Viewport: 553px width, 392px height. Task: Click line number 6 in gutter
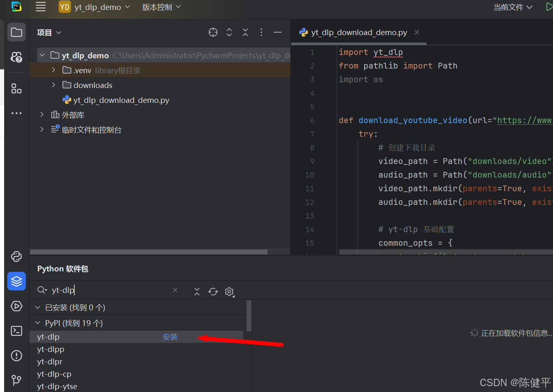pyautogui.click(x=312, y=120)
